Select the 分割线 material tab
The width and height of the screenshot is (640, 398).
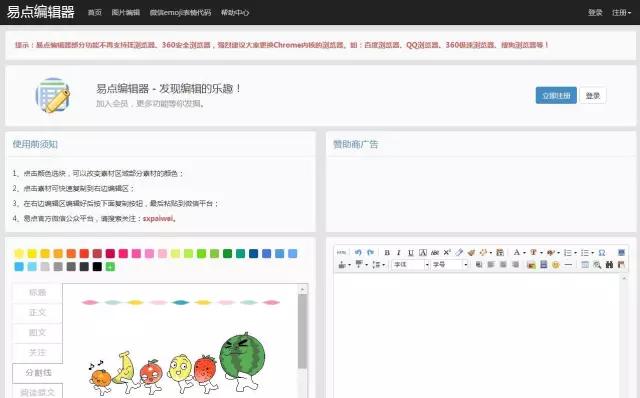coord(38,373)
